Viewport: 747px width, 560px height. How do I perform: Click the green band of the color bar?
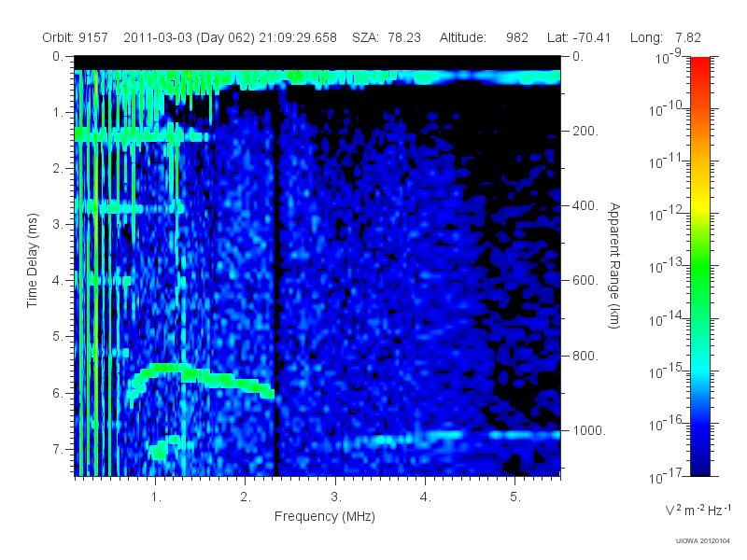(699, 276)
